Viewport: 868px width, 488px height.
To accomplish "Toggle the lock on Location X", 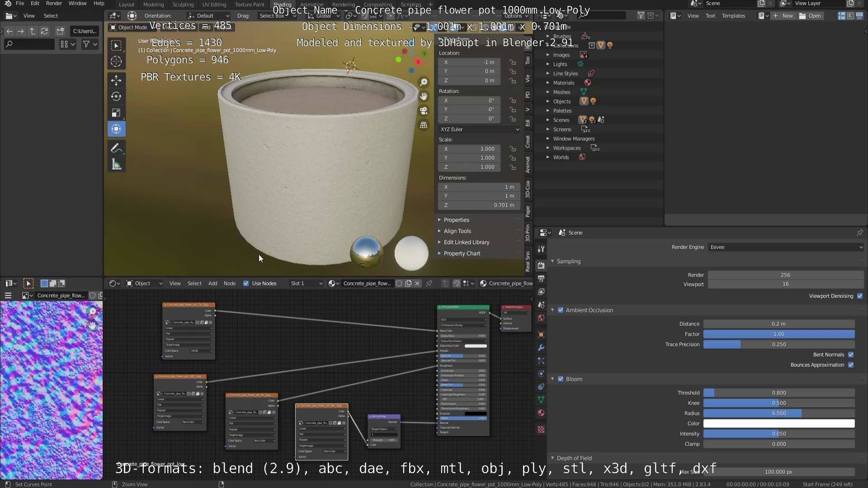I will pos(513,62).
